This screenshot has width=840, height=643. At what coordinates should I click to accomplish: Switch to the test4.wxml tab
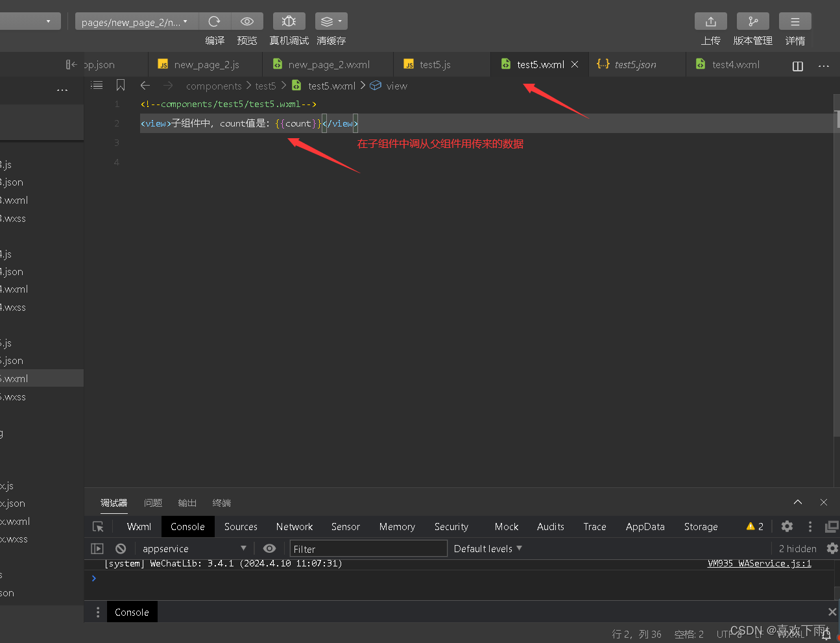pyautogui.click(x=735, y=64)
